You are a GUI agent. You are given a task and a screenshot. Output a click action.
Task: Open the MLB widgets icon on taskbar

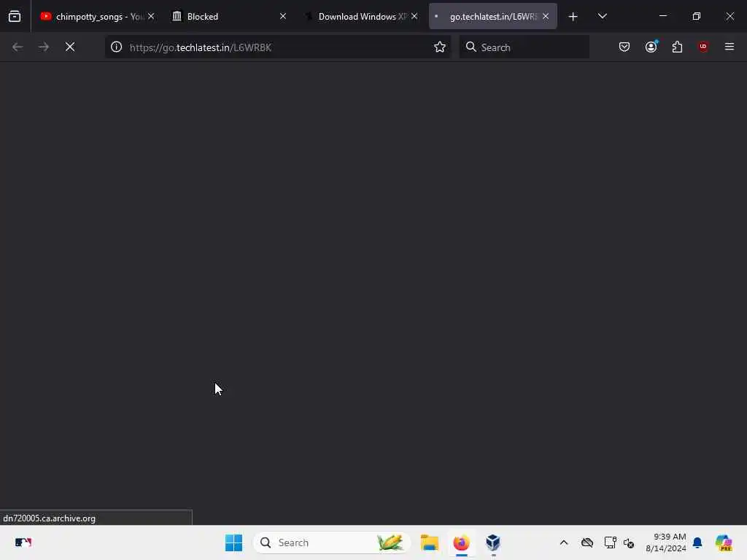pyautogui.click(x=23, y=542)
